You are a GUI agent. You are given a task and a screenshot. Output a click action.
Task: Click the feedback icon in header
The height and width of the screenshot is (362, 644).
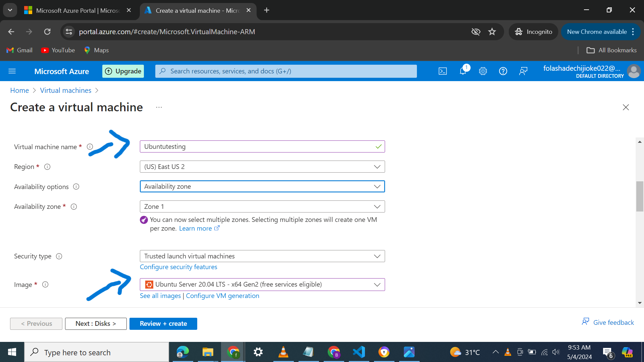click(523, 71)
